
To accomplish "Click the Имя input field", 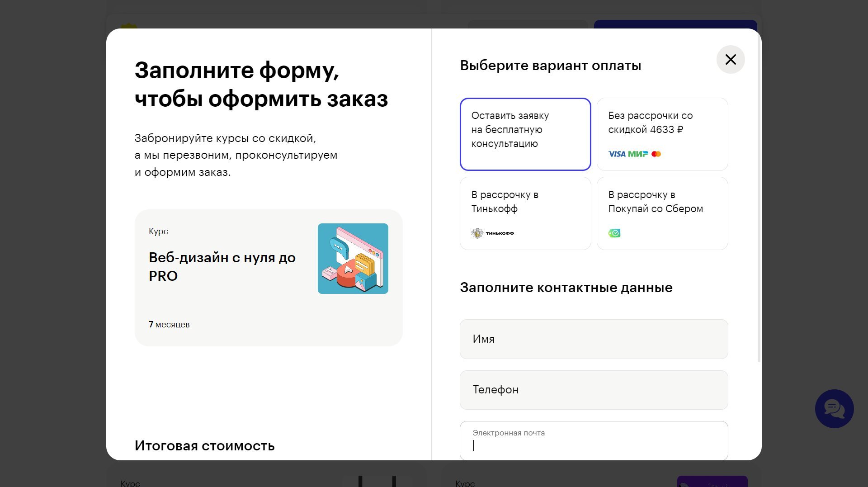I will click(x=594, y=339).
